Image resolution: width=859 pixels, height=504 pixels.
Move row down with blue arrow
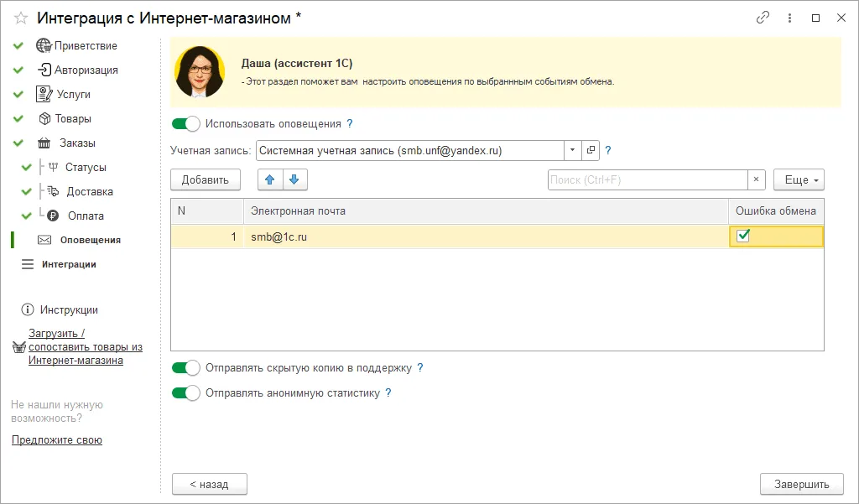tap(296, 179)
